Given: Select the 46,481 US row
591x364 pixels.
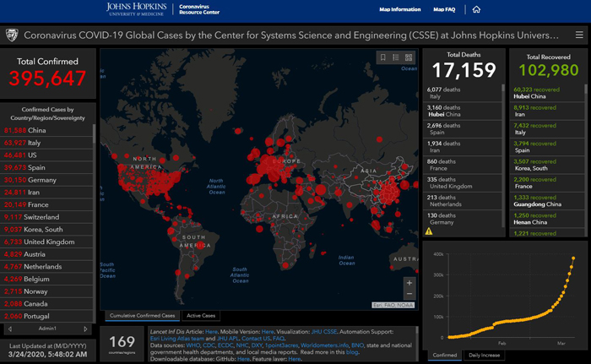Looking at the screenshot, I should pyautogui.click(x=46, y=155).
